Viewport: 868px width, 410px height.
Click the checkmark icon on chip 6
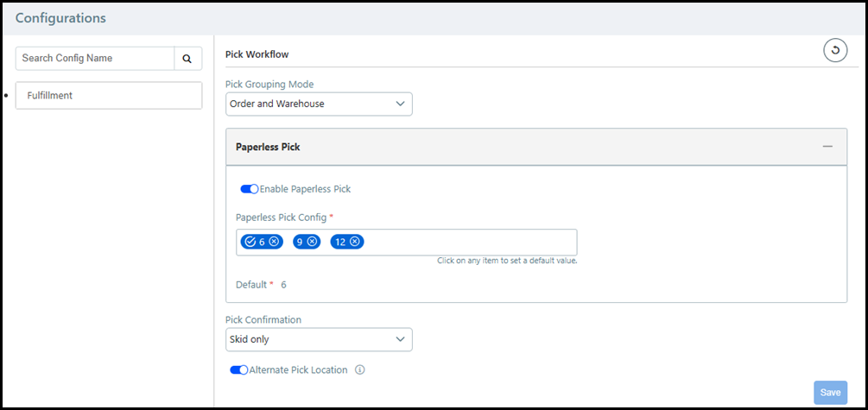click(250, 242)
